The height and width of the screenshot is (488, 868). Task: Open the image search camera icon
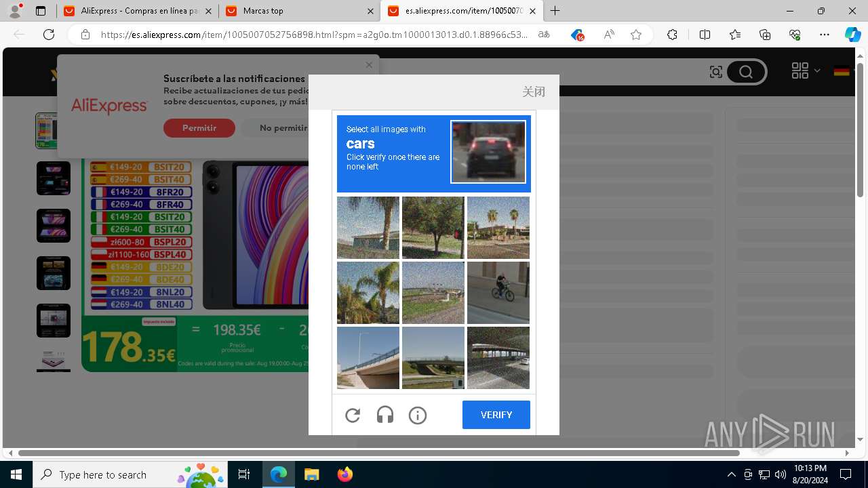tap(716, 72)
